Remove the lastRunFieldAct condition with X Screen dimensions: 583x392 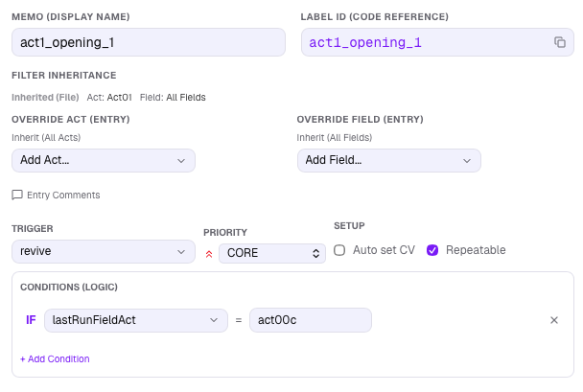point(553,320)
